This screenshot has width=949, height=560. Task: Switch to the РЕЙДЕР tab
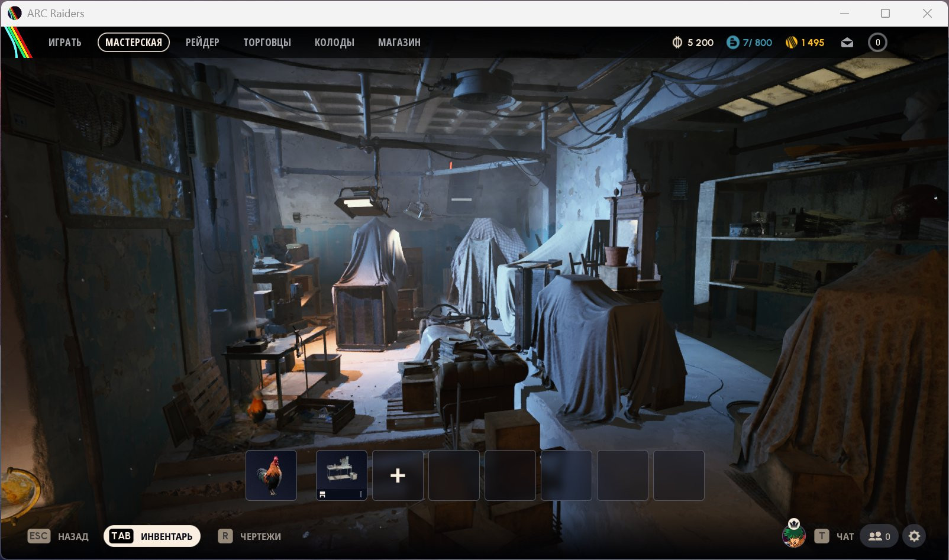click(202, 43)
